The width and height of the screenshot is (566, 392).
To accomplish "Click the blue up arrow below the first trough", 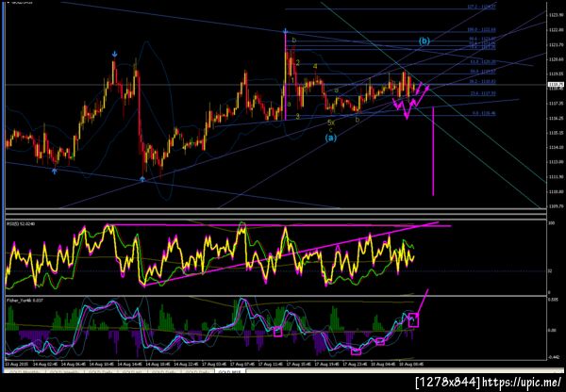I will pyautogui.click(x=55, y=171).
